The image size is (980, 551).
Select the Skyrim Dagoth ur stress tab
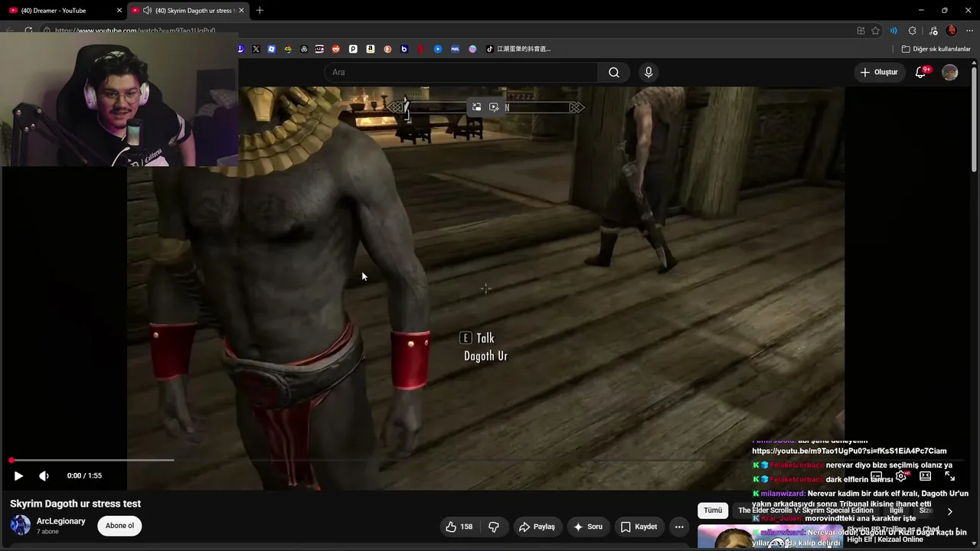(x=188, y=10)
